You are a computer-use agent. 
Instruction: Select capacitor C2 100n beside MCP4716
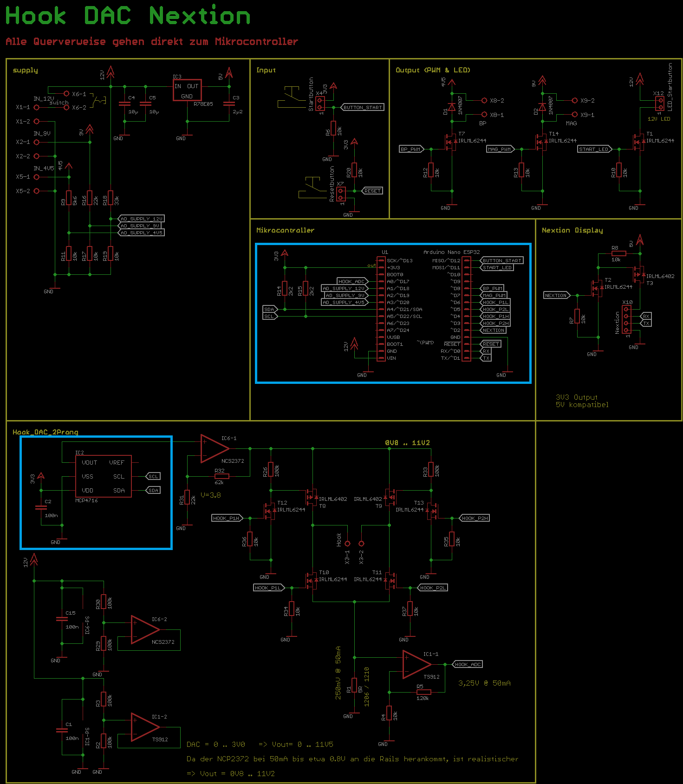(41, 507)
